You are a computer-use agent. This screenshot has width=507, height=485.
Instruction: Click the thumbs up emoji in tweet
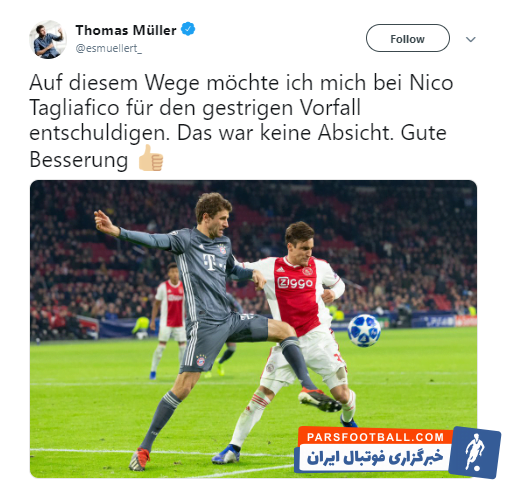click(x=151, y=158)
